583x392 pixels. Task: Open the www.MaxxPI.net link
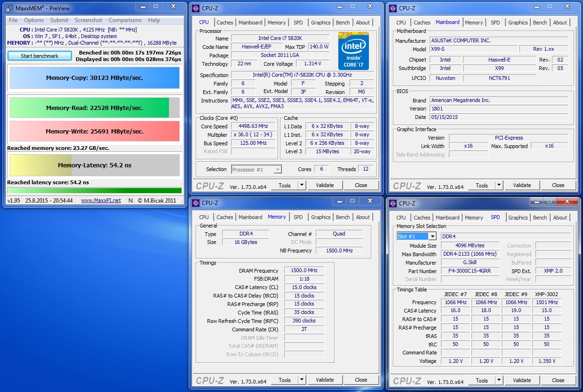point(101,200)
